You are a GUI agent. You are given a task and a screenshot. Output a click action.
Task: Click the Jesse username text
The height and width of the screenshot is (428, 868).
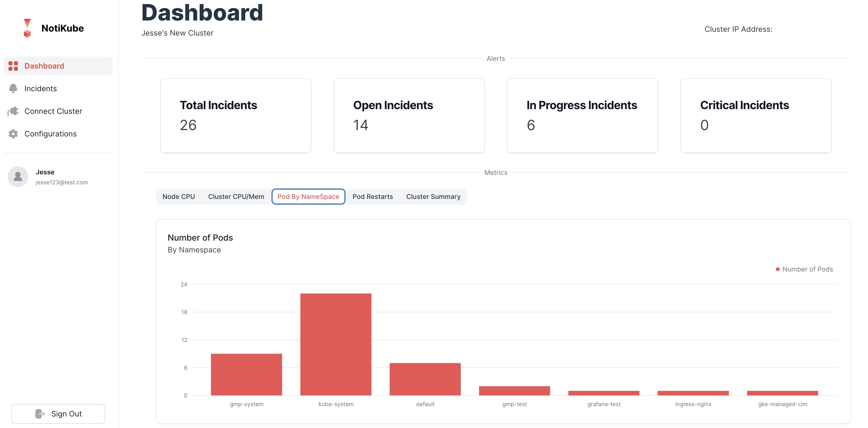click(45, 172)
